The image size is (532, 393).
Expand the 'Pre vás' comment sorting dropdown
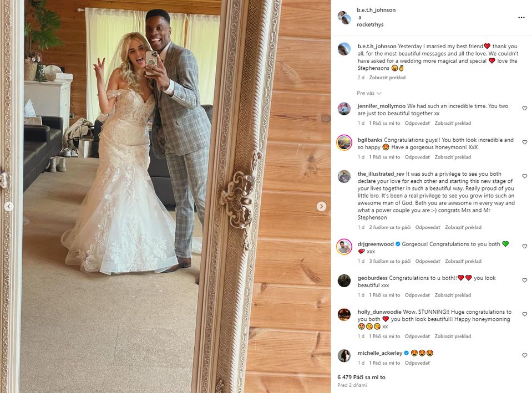click(x=369, y=93)
